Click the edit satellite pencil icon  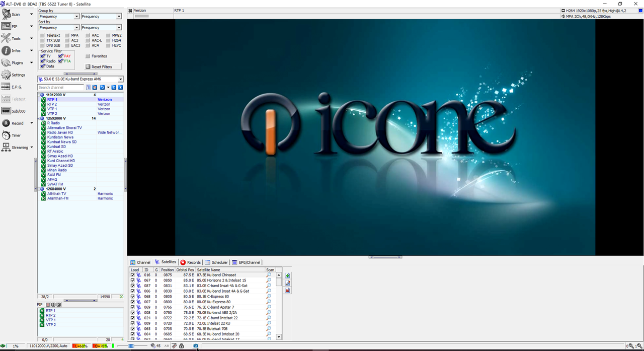click(x=288, y=283)
